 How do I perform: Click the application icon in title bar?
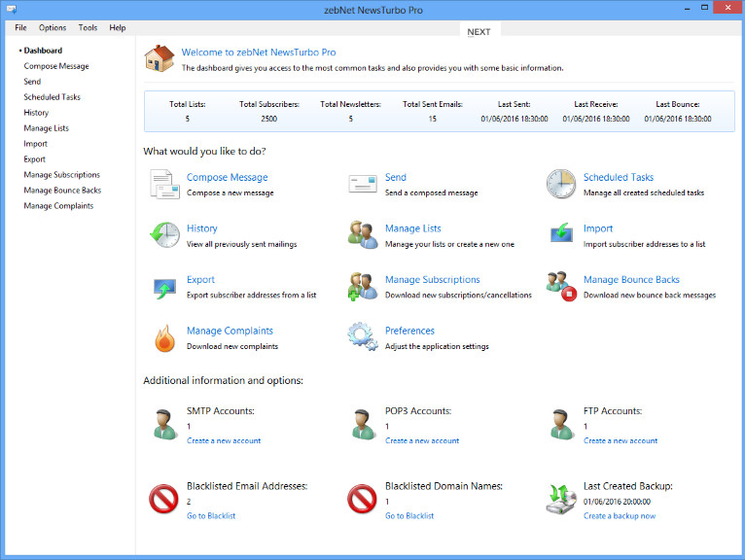12,10
